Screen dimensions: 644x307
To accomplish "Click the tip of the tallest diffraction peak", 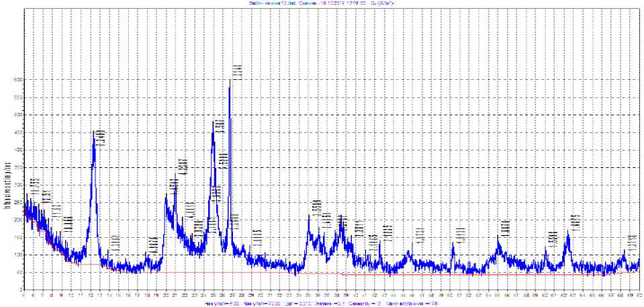I will pyautogui.click(x=230, y=81).
